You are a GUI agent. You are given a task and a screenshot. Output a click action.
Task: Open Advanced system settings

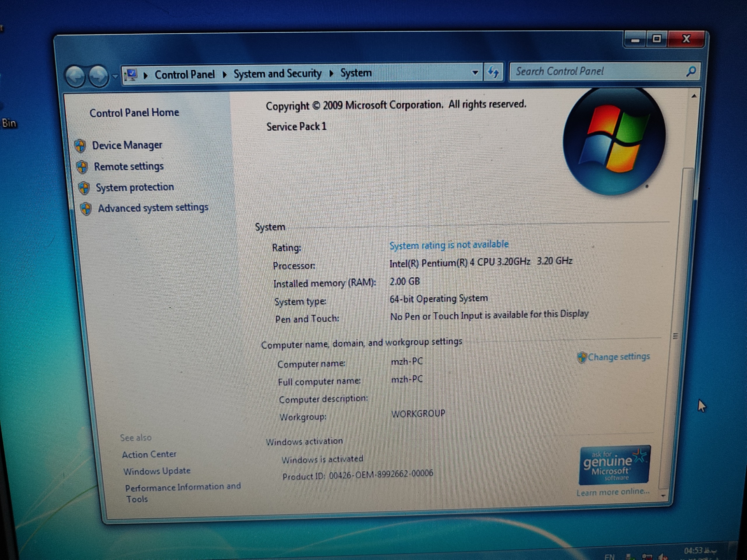point(153,208)
